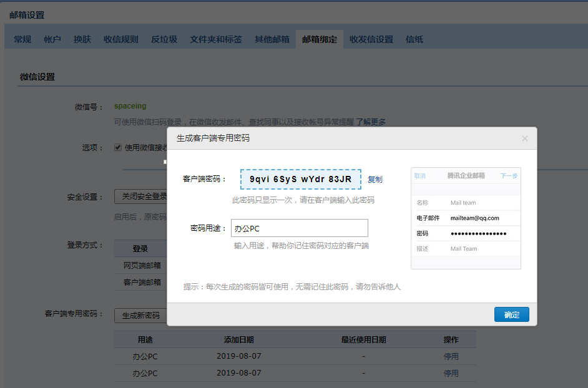Screen dimensions: 588x388
Task: Switch to 文件夹和标签 tab
Action: click(x=216, y=39)
